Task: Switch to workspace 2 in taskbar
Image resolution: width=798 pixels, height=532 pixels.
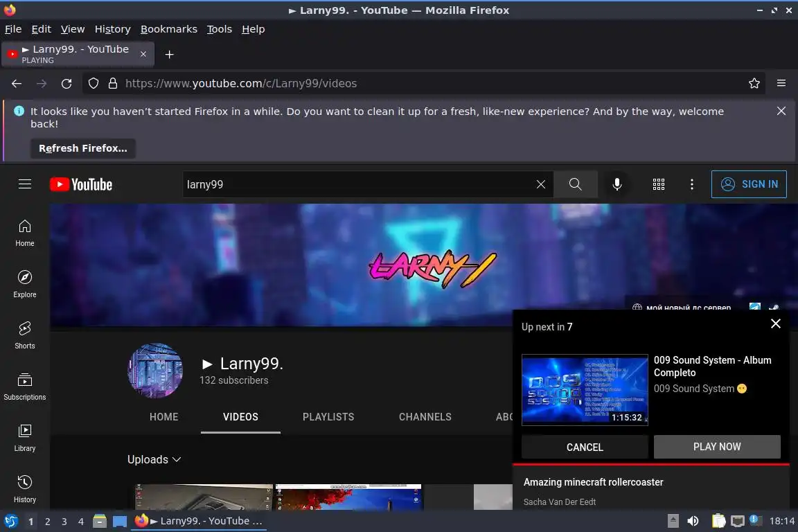Action: [47, 522]
